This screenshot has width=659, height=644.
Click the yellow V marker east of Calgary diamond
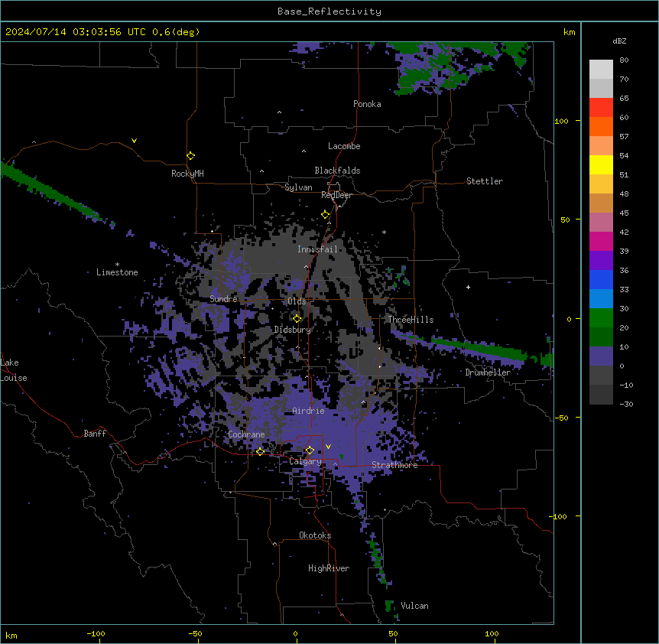click(328, 447)
